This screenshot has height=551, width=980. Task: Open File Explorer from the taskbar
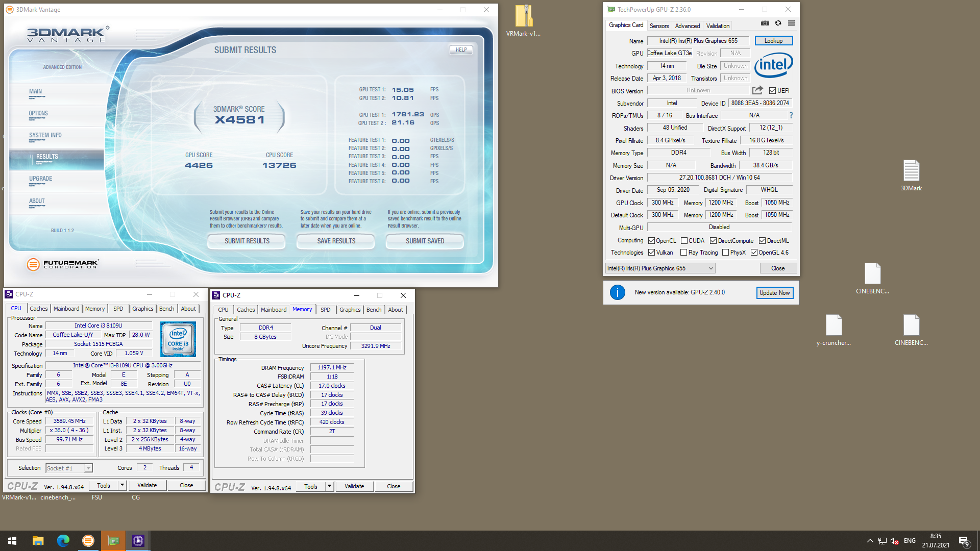click(38, 541)
